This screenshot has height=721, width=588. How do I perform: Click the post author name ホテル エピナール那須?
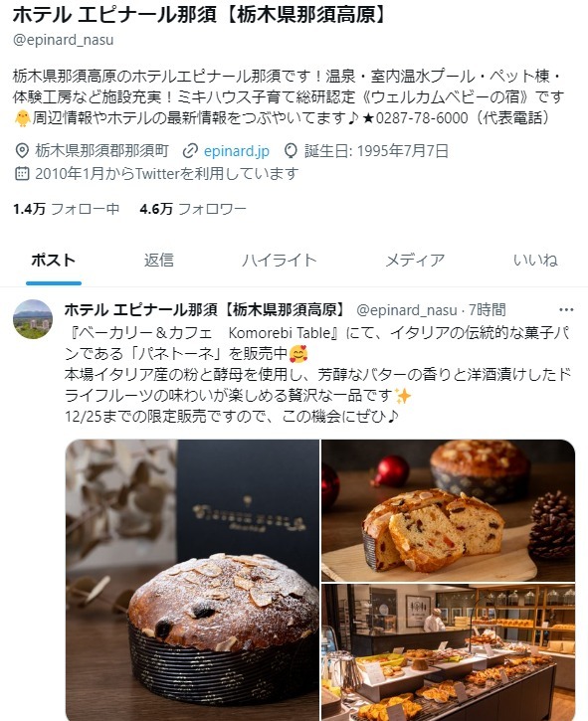tap(206, 310)
